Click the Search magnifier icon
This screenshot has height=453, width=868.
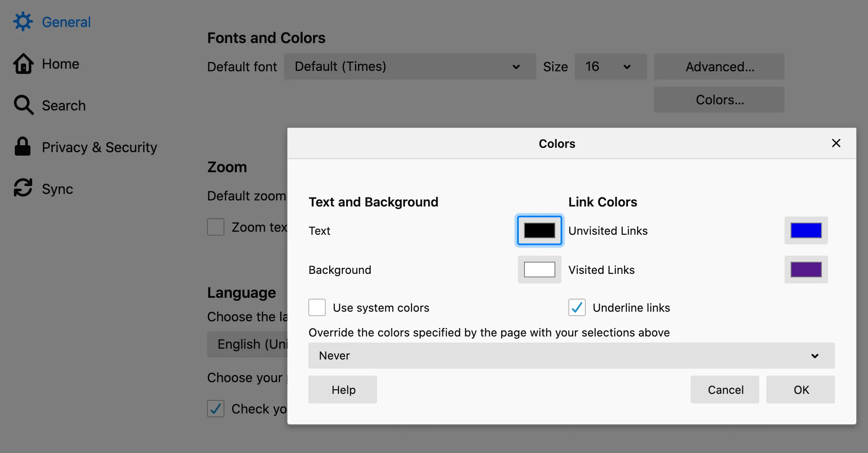[23, 105]
